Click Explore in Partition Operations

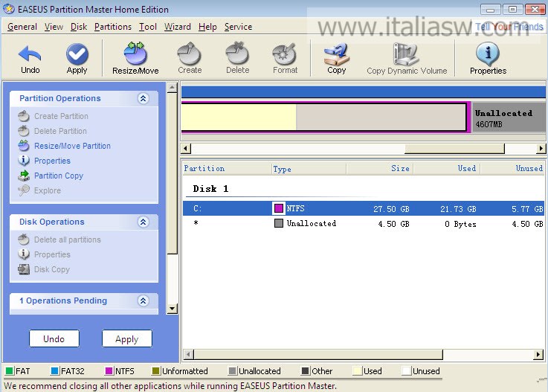pos(39,190)
